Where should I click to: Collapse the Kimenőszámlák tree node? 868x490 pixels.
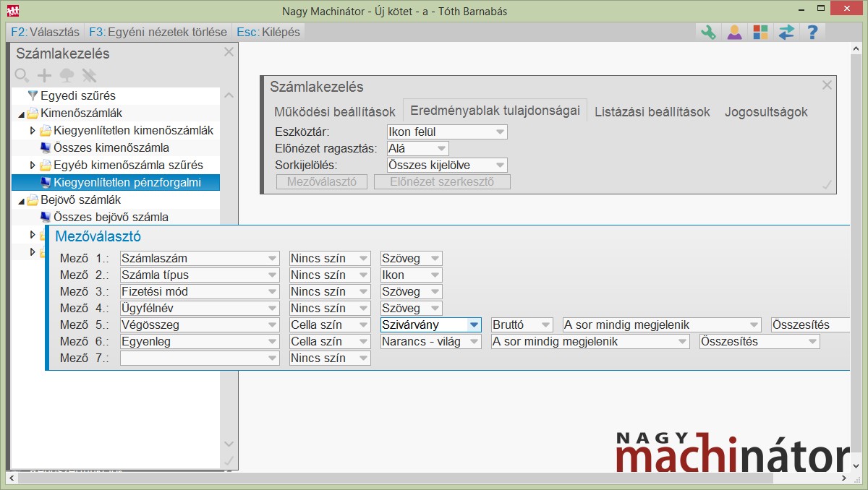(21, 113)
